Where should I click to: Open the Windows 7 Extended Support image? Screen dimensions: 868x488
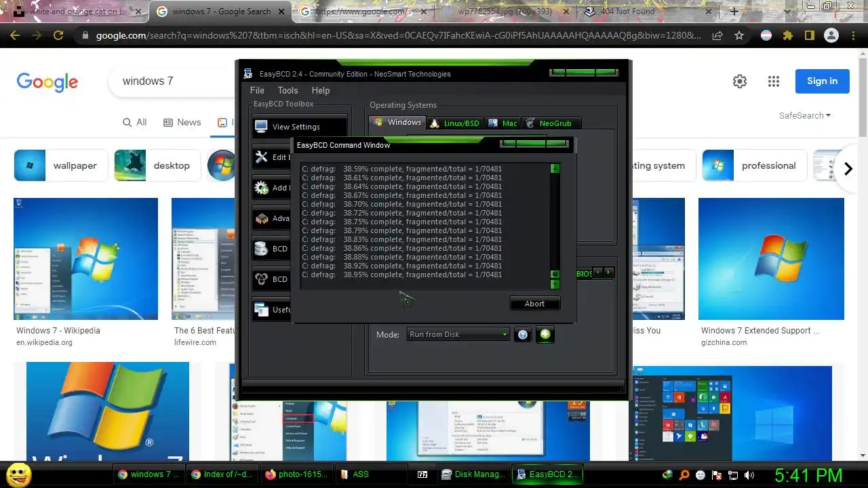click(x=771, y=259)
